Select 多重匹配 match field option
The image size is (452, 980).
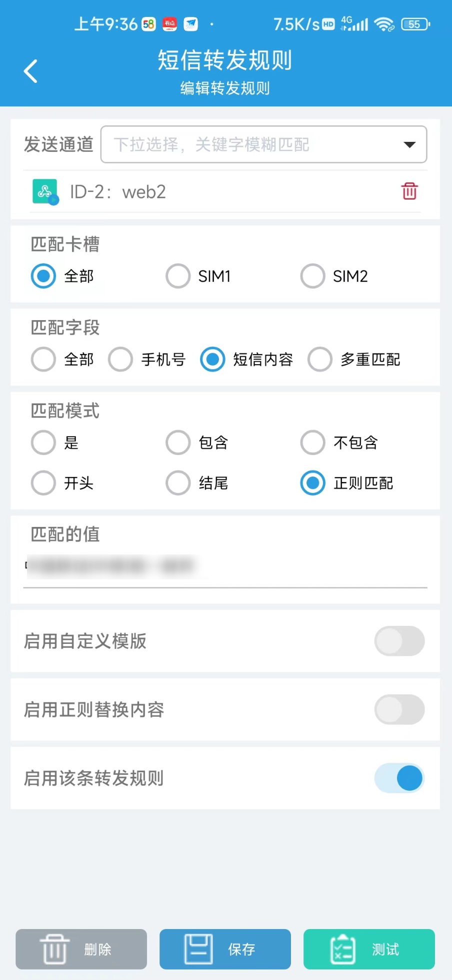(x=320, y=360)
